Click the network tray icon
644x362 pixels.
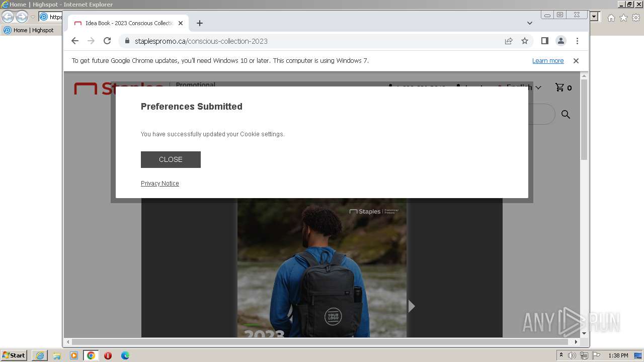coord(584,355)
